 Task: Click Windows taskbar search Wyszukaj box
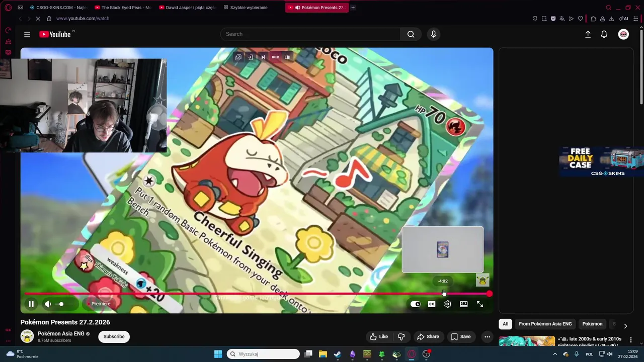tap(263, 354)
